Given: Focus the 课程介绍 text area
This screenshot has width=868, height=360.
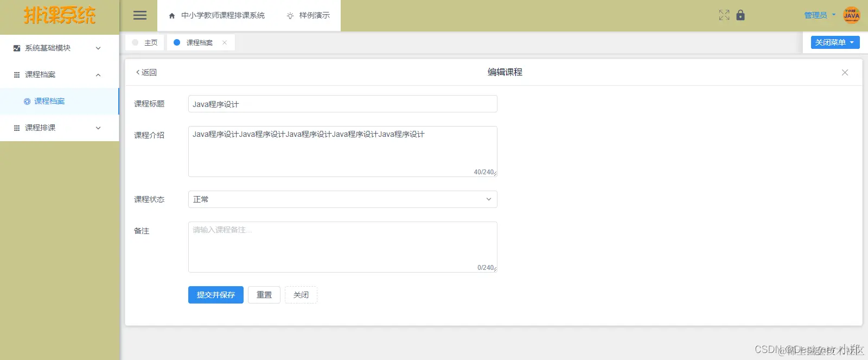Looking at the screenshot, I should [x=343, y=151].
